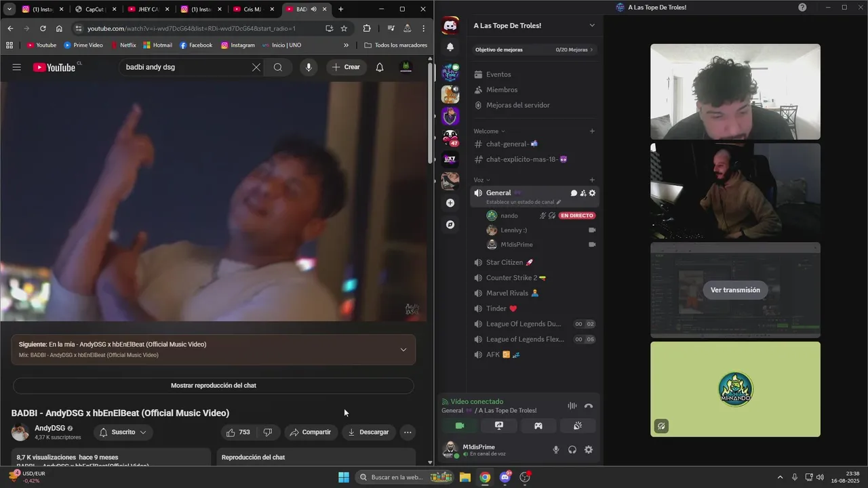The image size is (868, 488).
Task: Disconnect from the voice call
Action: pos(589,406)
